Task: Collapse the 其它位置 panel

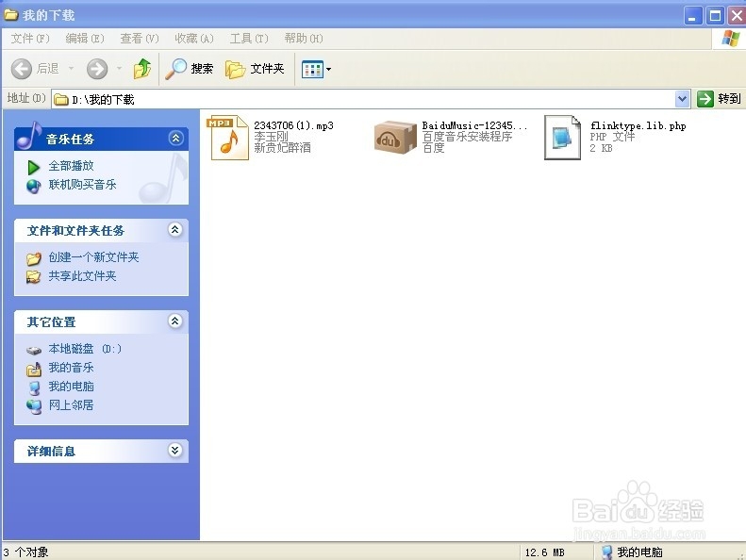Action: 175,321
